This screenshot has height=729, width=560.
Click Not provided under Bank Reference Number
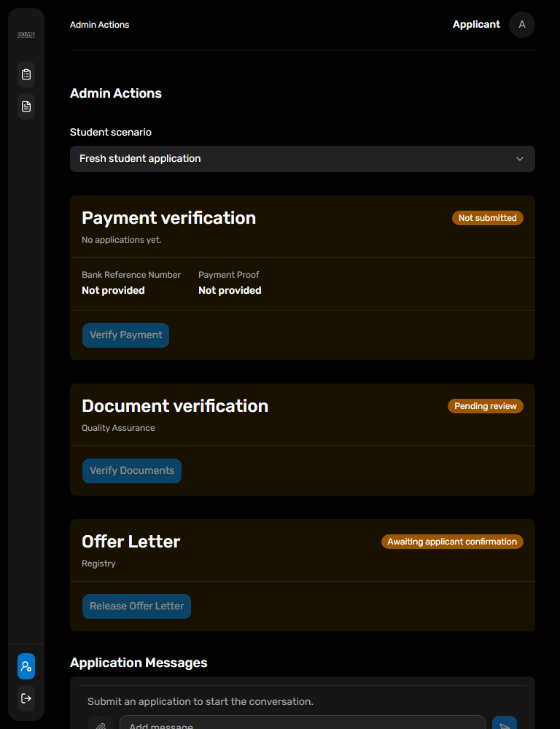(x=113, y=291)
